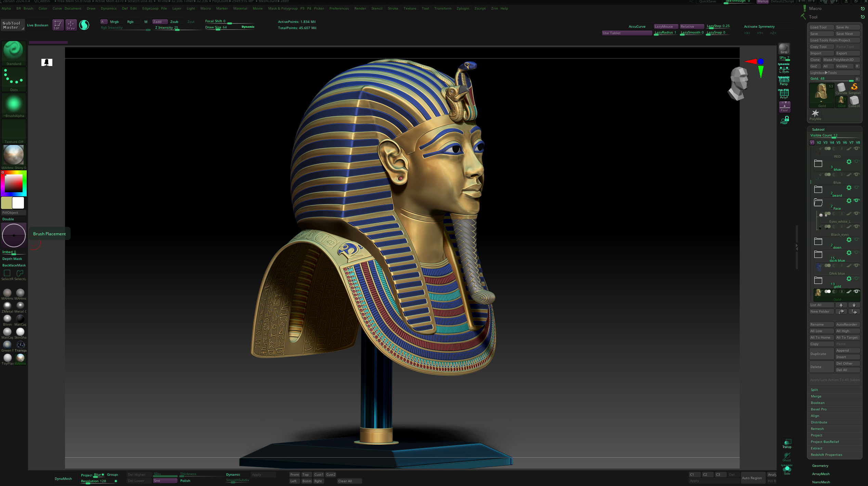Toggle eye of DArk blue subtool

coord(856,265)
